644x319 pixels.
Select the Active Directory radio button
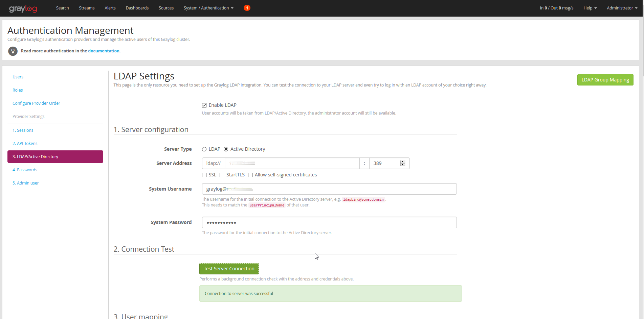pyautogui.click(x=226, y=149)
